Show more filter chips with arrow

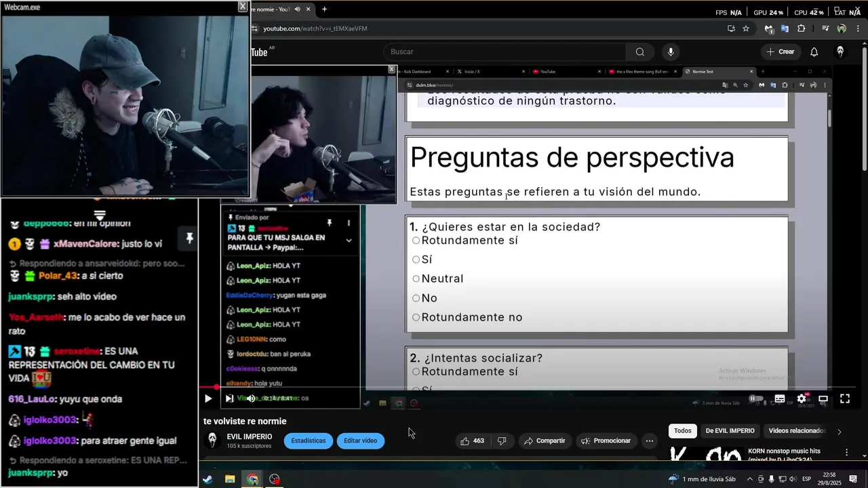pyautogui.click(x=839, y=431)
